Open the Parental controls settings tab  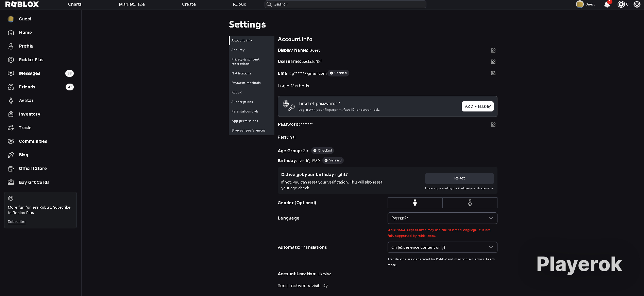252,111
